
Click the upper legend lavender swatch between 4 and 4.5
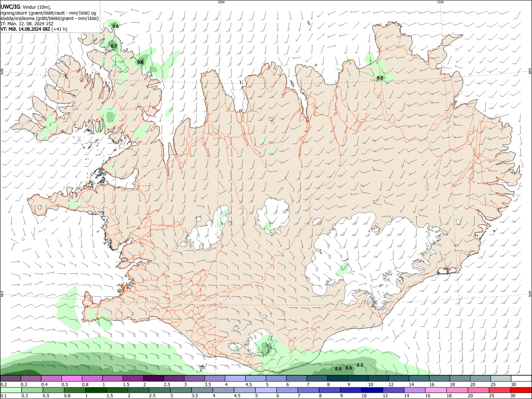click(235, 378)
